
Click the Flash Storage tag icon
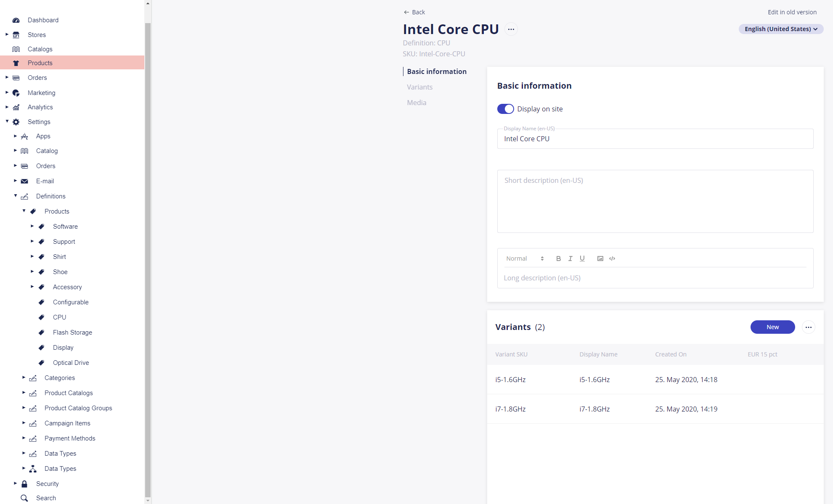tap(41, 332)
